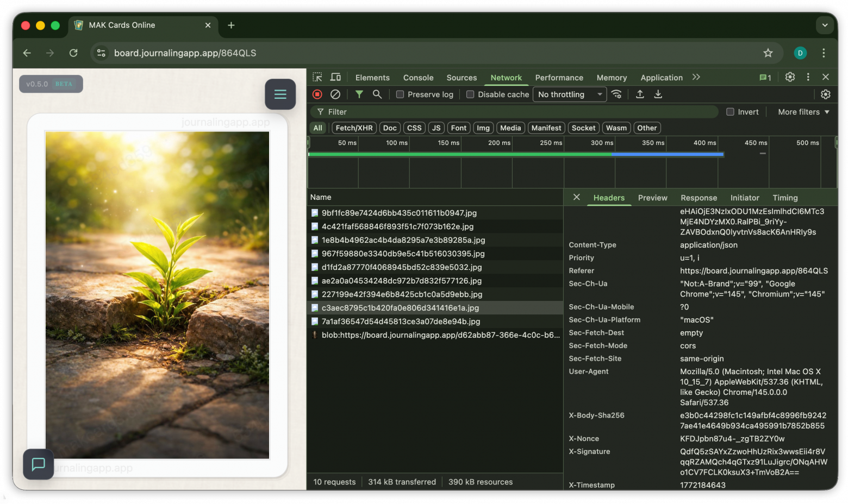
Task: Clear the network log
Action: pos(335,94)
